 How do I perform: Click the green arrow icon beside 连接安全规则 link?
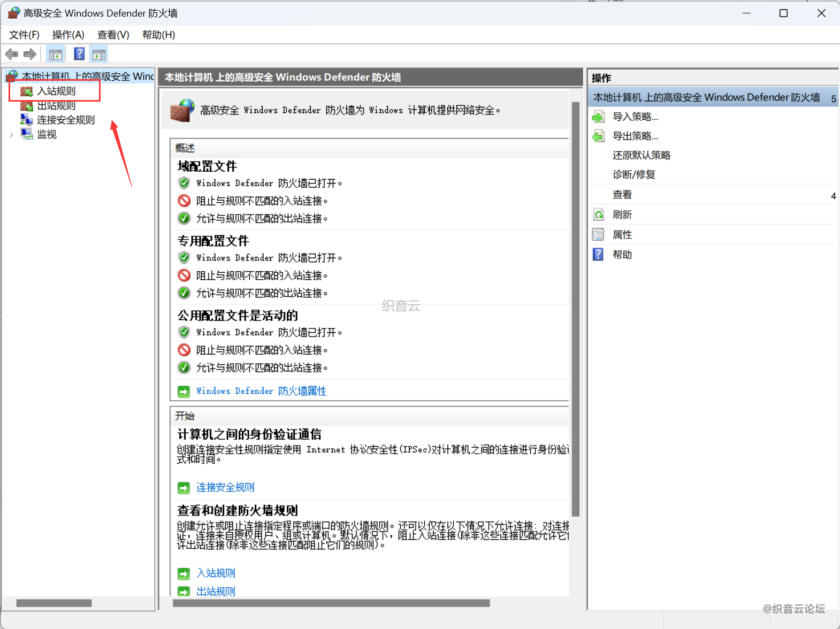pos(184,488)
